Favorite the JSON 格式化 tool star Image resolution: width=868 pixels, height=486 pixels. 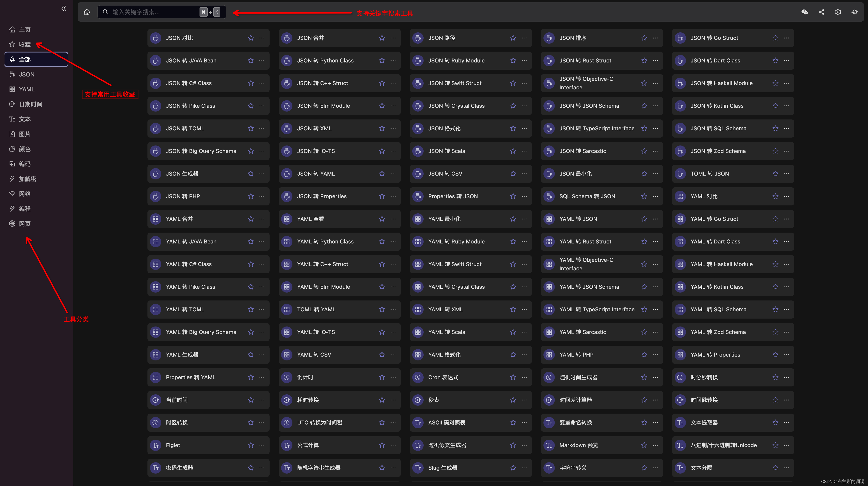pyautogui.click(x=513, y=129)
